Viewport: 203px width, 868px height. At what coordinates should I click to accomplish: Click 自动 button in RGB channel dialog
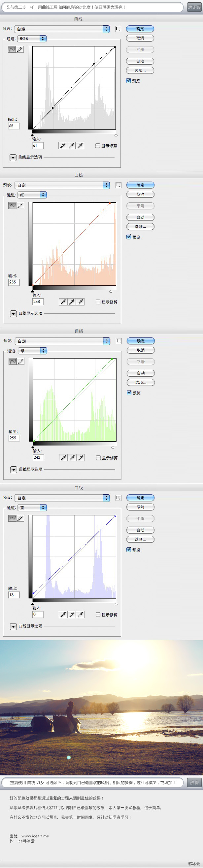[x=140, y=61]
